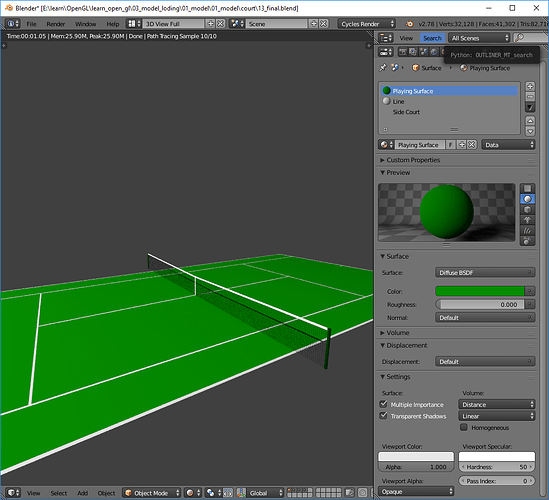
Task: Move the material slot down
Action: (530, 131)
